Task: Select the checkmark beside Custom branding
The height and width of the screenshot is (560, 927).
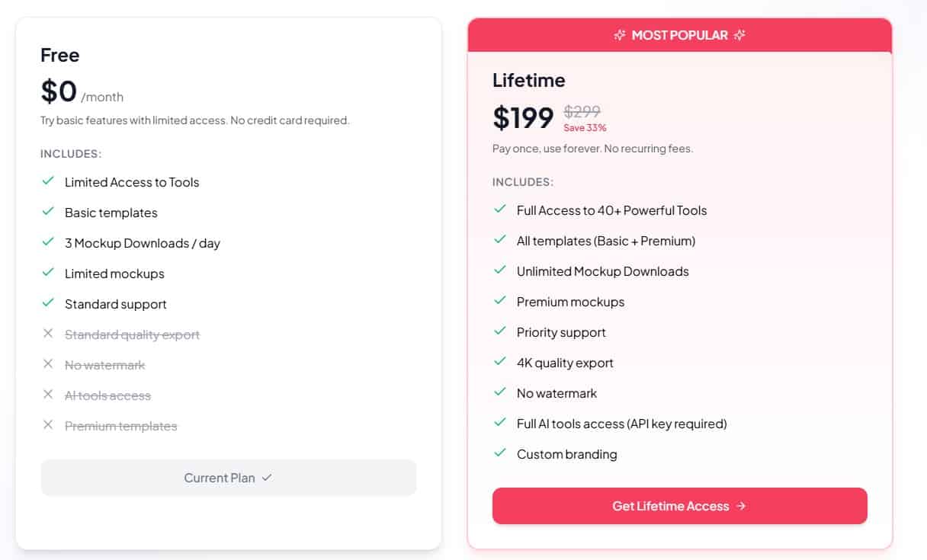Action: (x=502, y=452)
